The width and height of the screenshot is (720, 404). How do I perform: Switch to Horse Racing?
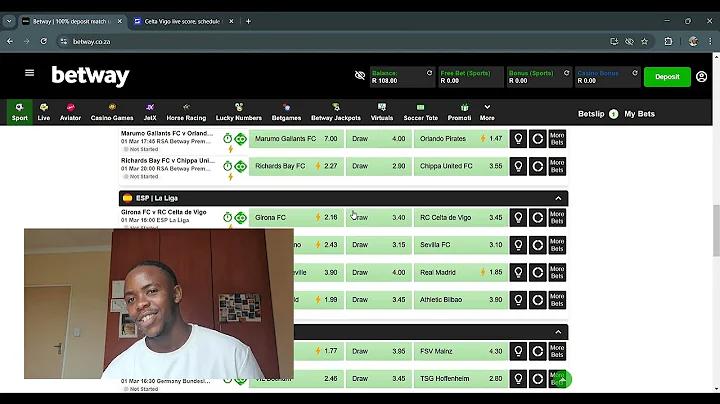[186, 112]
